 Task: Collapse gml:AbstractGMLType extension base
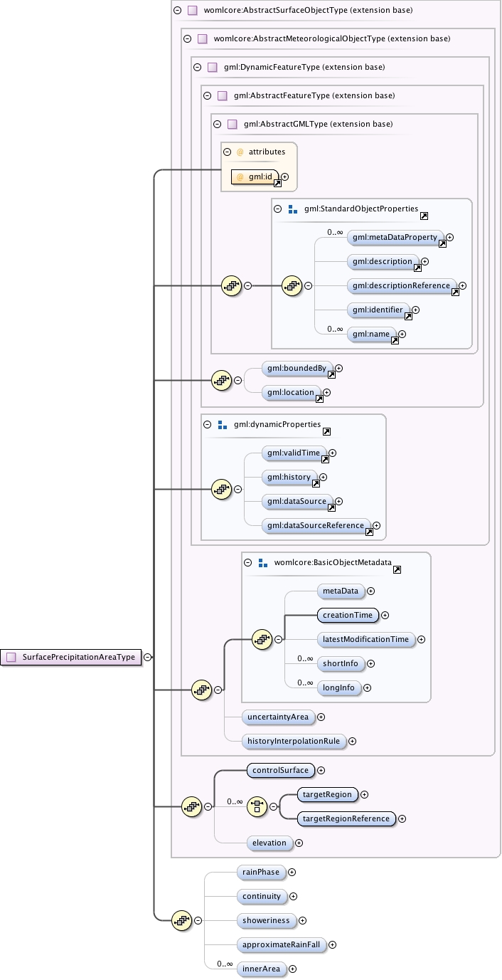coord(218,124)
